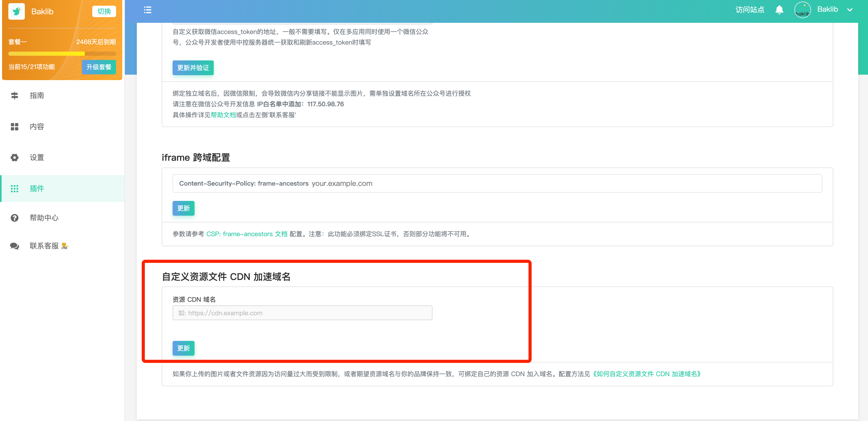
Task: Select the 插件 menu item
Action: coord(62,188)
